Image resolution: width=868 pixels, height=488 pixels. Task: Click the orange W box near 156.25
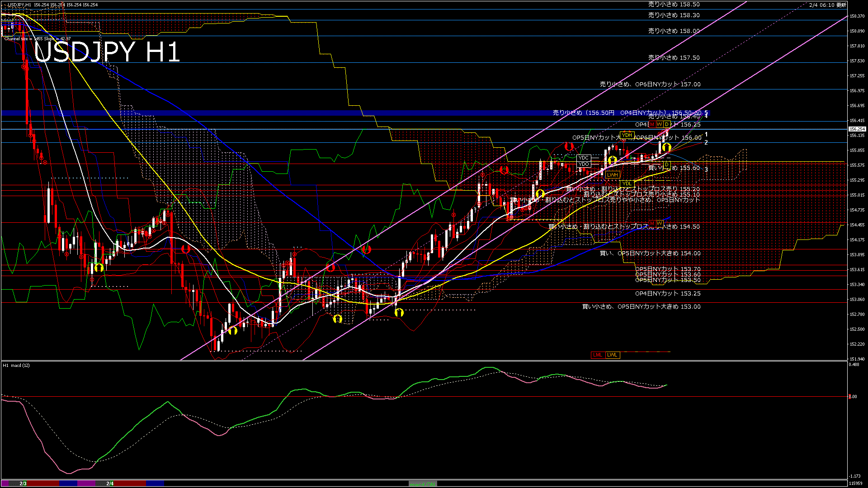[x=659, y=124]
